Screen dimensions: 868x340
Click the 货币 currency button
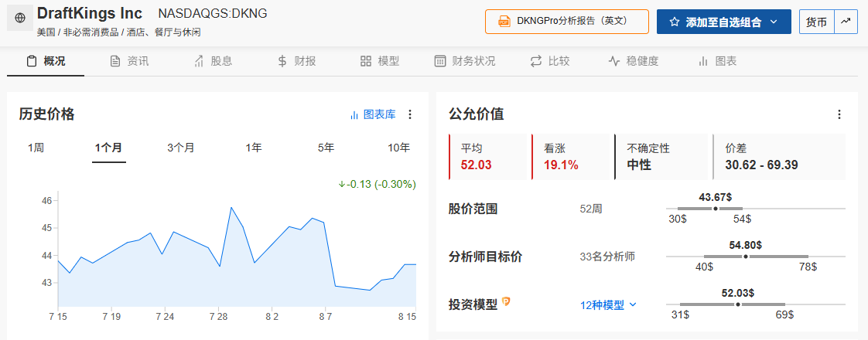tap(816, 22)
